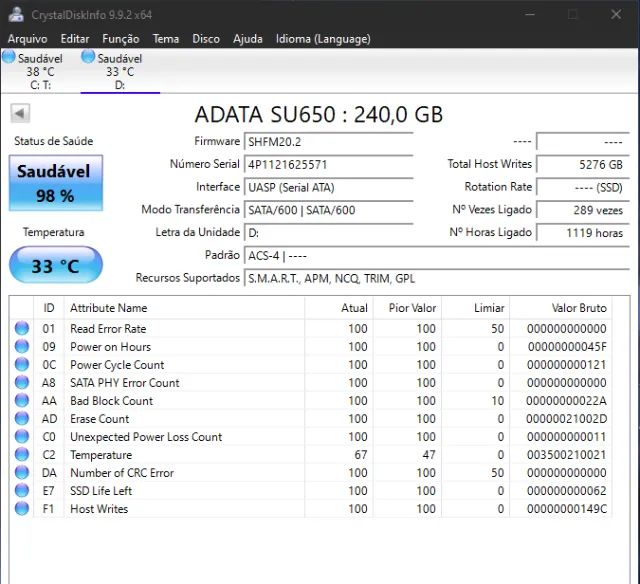Screen dimensions: 640x584
Task: Select the SSD Life Left attribute name
Action: tap(101, 491)
